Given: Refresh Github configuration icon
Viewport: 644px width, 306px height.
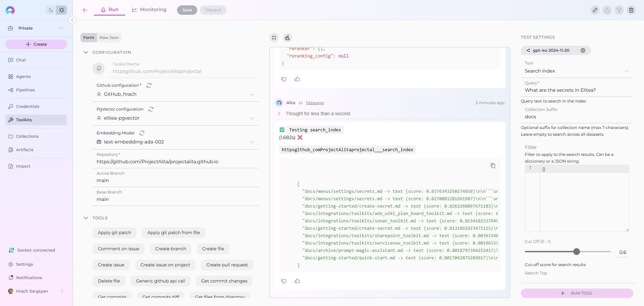Looking at the screenshot, I should 149,85.
